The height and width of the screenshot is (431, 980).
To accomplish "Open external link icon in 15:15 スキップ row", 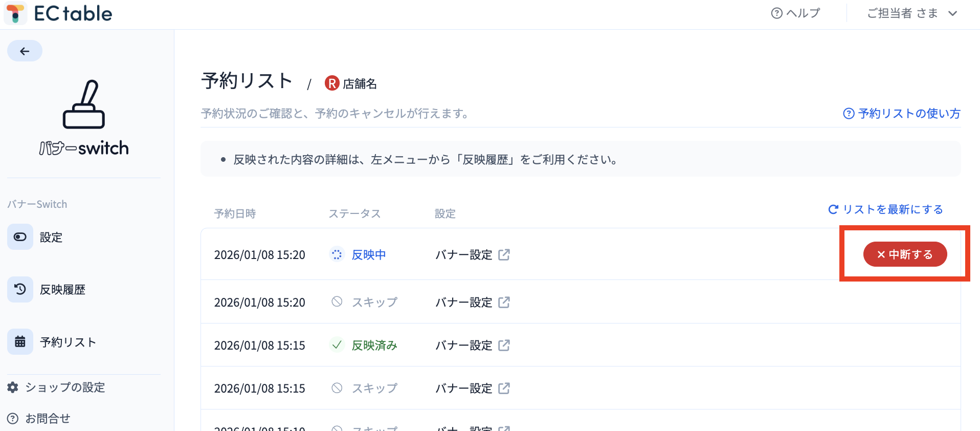I will pyautogui.click(x=504, y=388).
